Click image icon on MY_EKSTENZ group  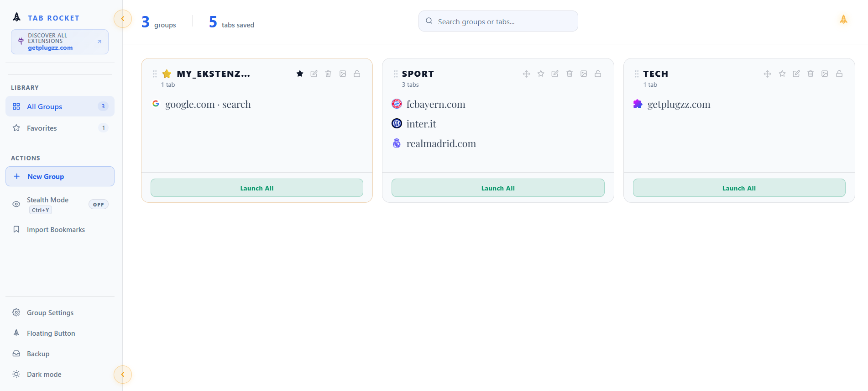(x=343, y=74)
